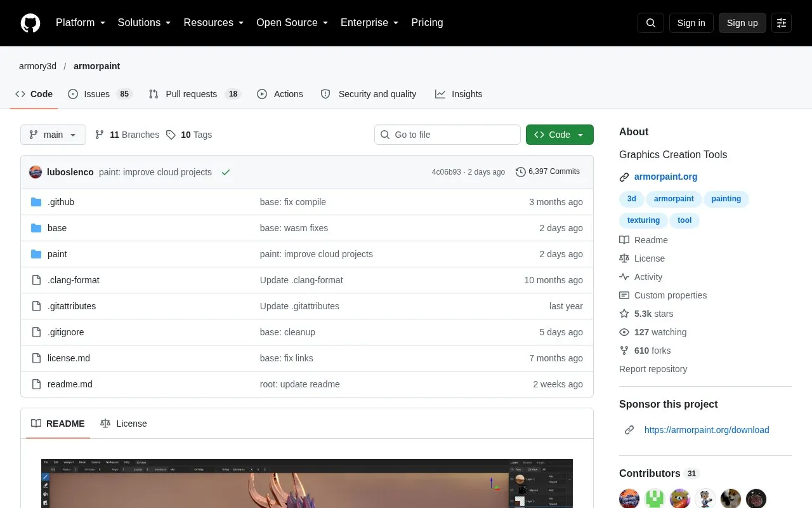Click the .gitignore file icon
The width and height of the screenshot is (812, 508).
pyautogui.click(x=36, y=332)
